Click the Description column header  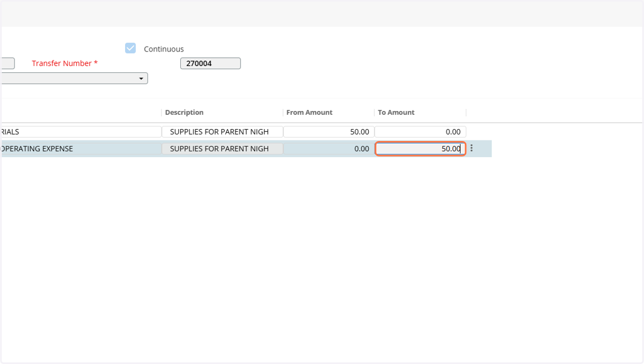(x=184, y=113)
